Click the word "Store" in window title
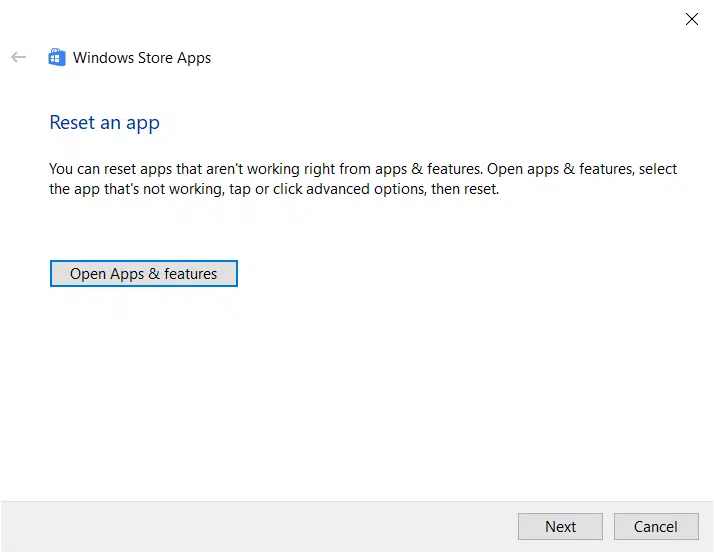The image size is (714, 553). [155, 58]
